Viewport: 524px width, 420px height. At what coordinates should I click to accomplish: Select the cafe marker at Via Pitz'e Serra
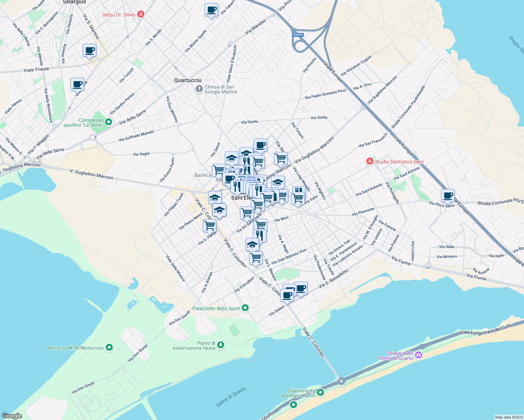click(x=448, y=196)
